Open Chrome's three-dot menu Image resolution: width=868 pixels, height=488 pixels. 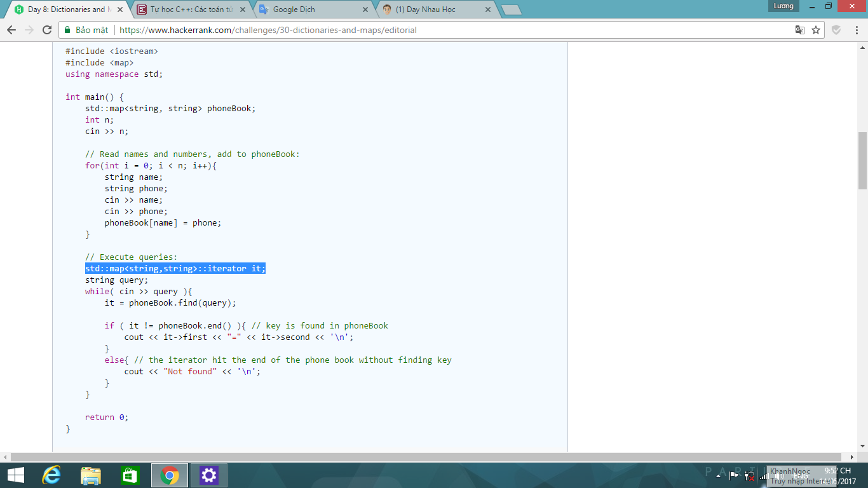pyautogui.click(x=855, y=30)
